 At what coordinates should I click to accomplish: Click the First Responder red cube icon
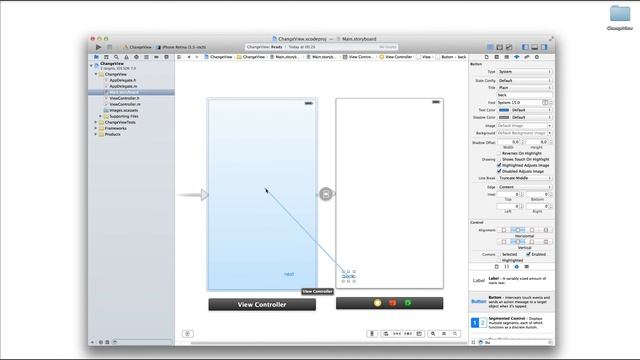click(x=392, y=303)
